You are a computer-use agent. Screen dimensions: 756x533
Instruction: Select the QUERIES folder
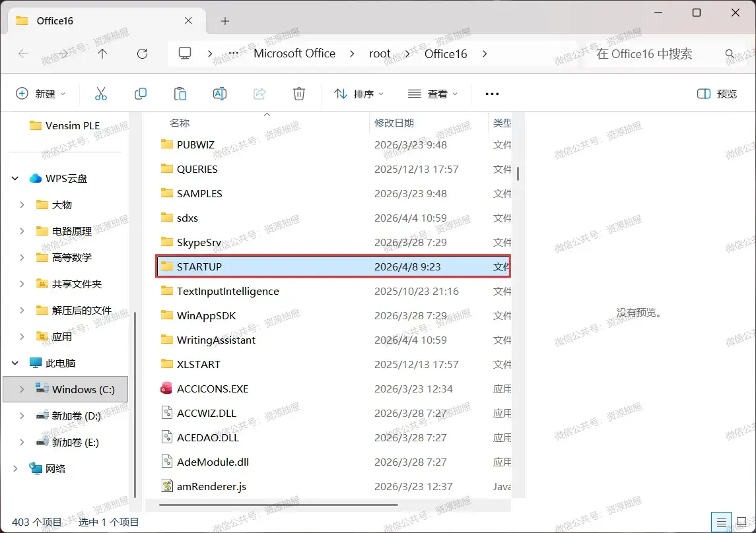tap(333, 169)
